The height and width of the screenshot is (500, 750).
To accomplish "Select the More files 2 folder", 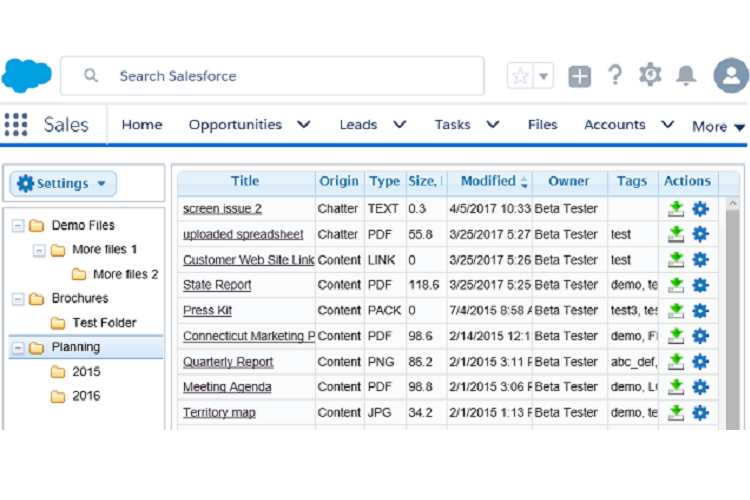I will [x=125, y=274].
